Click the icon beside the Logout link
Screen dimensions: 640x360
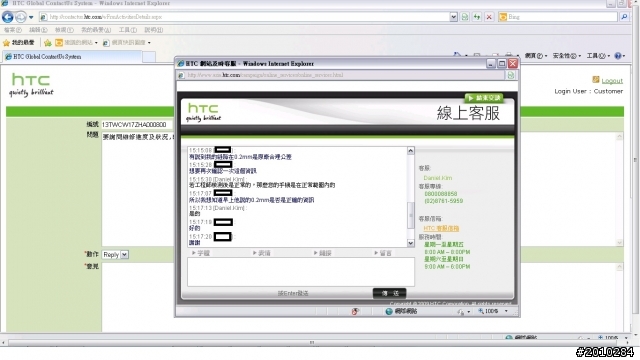point(596,79)
